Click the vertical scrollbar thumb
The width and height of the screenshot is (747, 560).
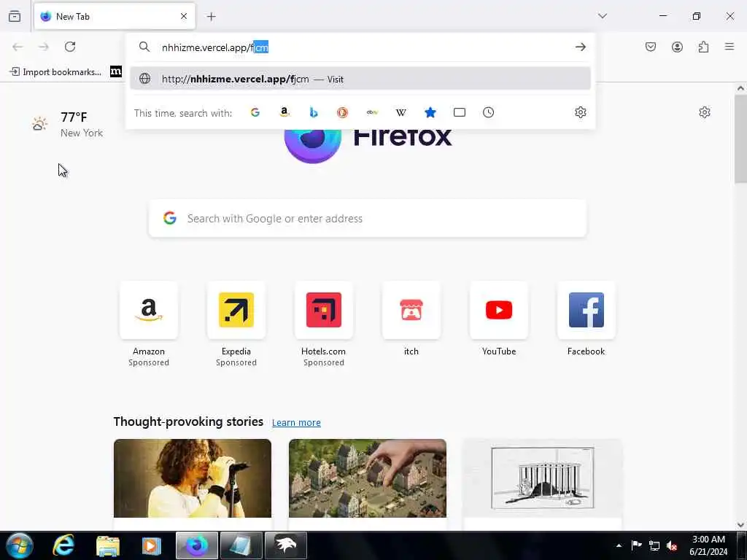(740, 139)
